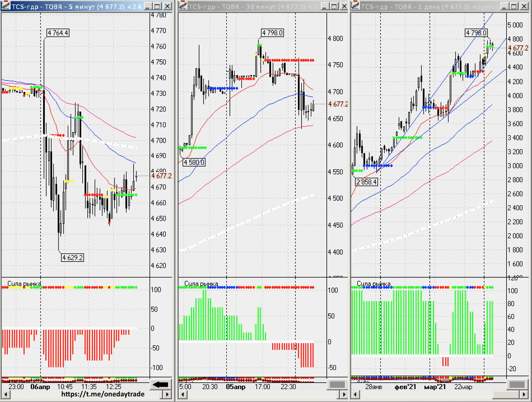Click the 30-minute chart title bar text
Image resolution: width=532 pixels, height=402 pixels.
coord(253,6)
